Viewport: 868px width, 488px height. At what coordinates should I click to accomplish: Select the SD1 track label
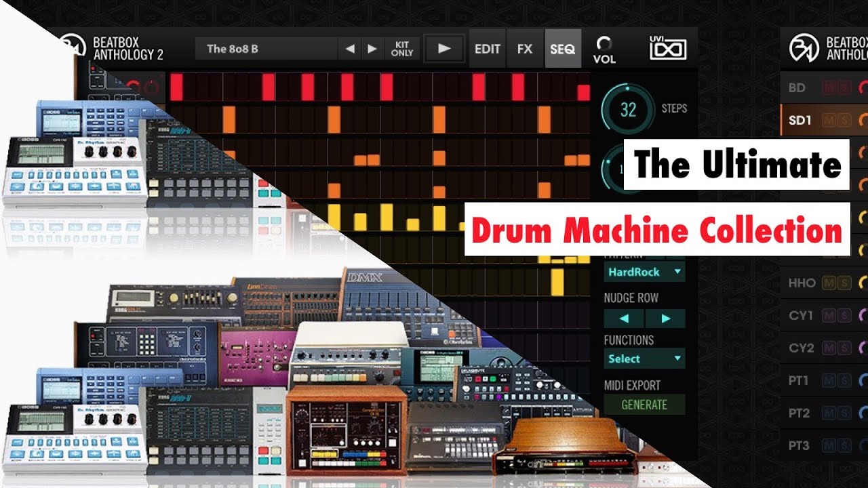[x=800, y=120]
